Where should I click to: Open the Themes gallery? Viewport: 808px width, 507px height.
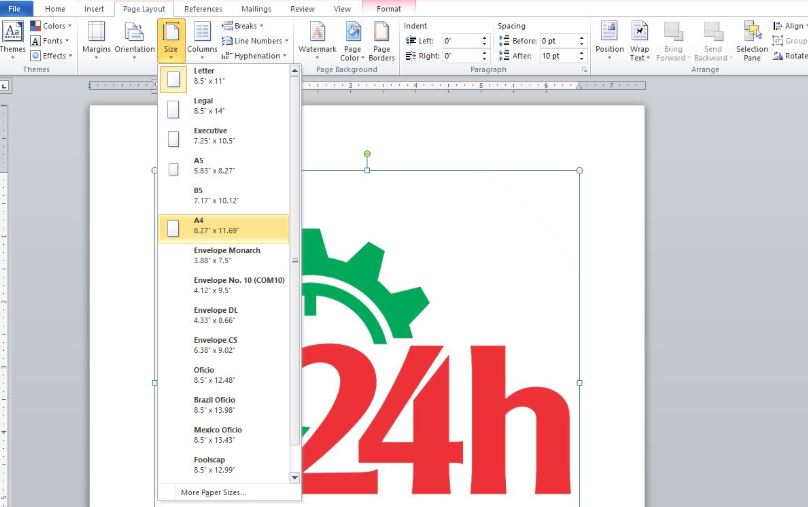click(x=13, y=40)
